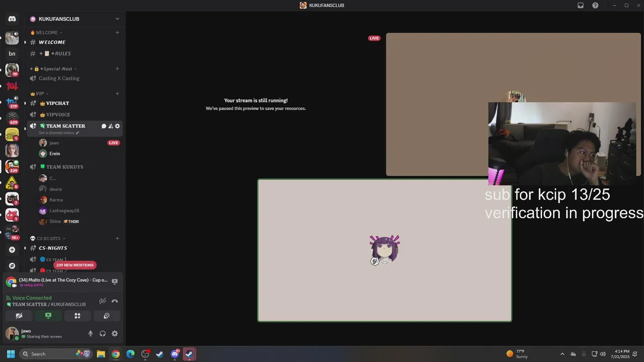Click the Windows Start button
Image resolution: width=644 pixels, height=362 pixels.
[x=11, y=354]
